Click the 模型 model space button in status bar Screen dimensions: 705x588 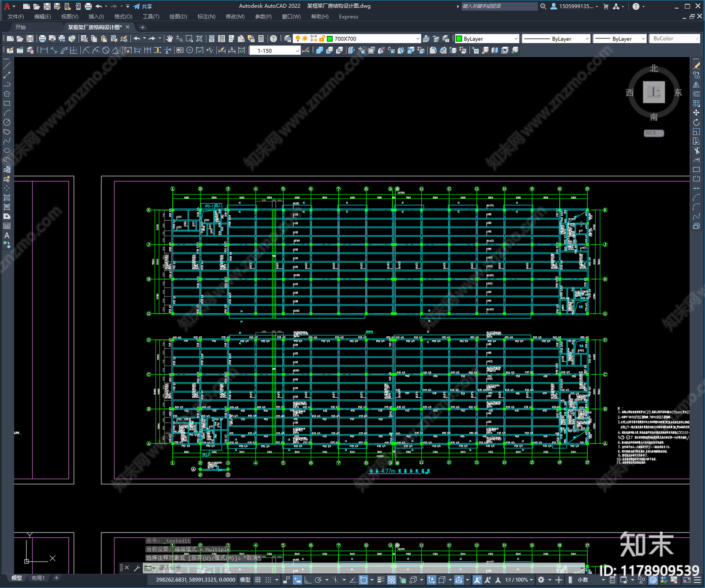point(245,580)
